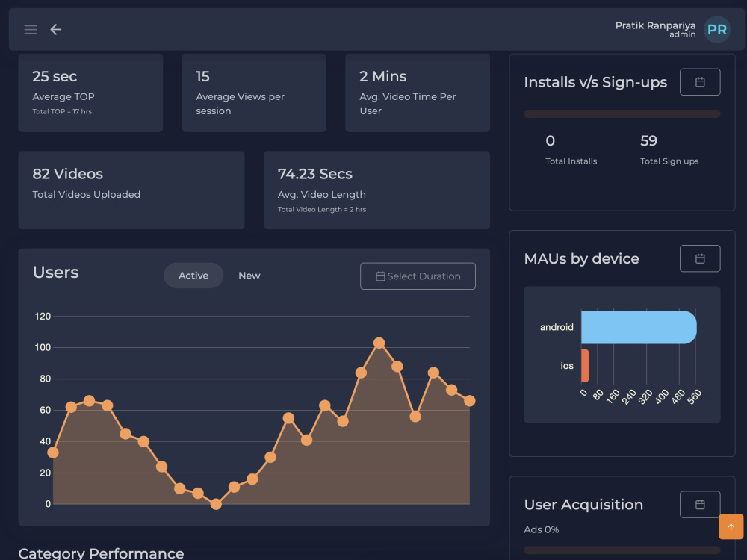Screen dimensions: 747x560
Task: Click the 2 Mins Avg Video Time card
Action: 417,93
